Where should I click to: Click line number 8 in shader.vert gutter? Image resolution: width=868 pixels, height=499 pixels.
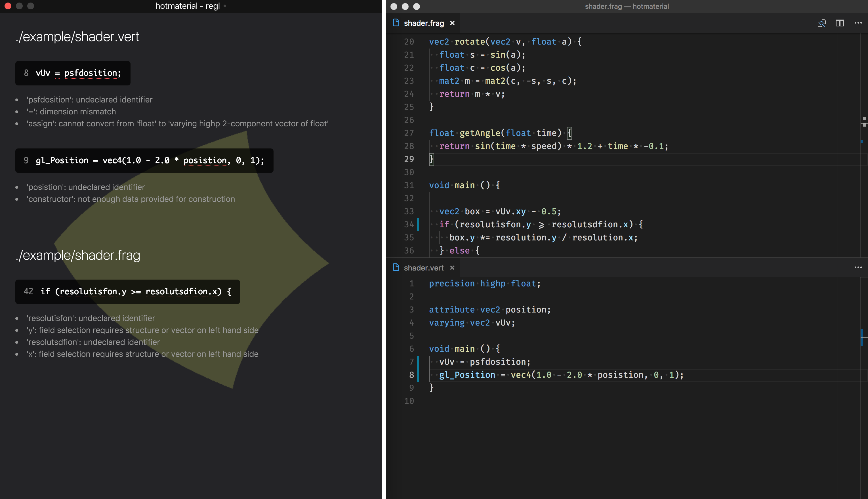411,375
